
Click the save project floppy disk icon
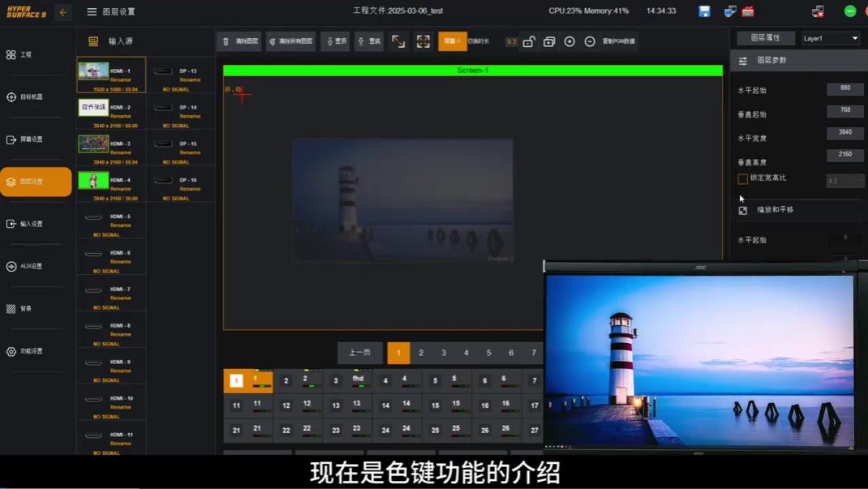click(704, 11)
